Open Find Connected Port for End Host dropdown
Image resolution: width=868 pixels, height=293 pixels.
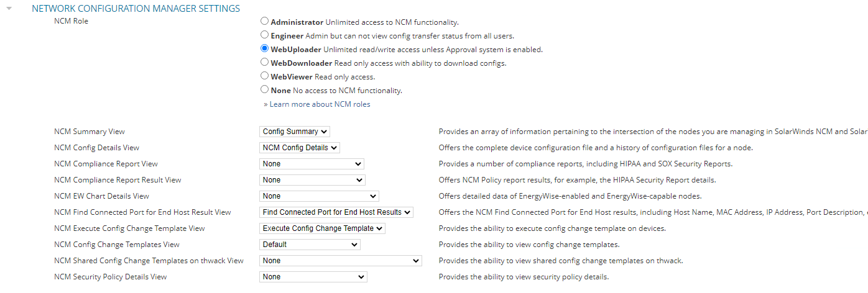pos(336,212)
